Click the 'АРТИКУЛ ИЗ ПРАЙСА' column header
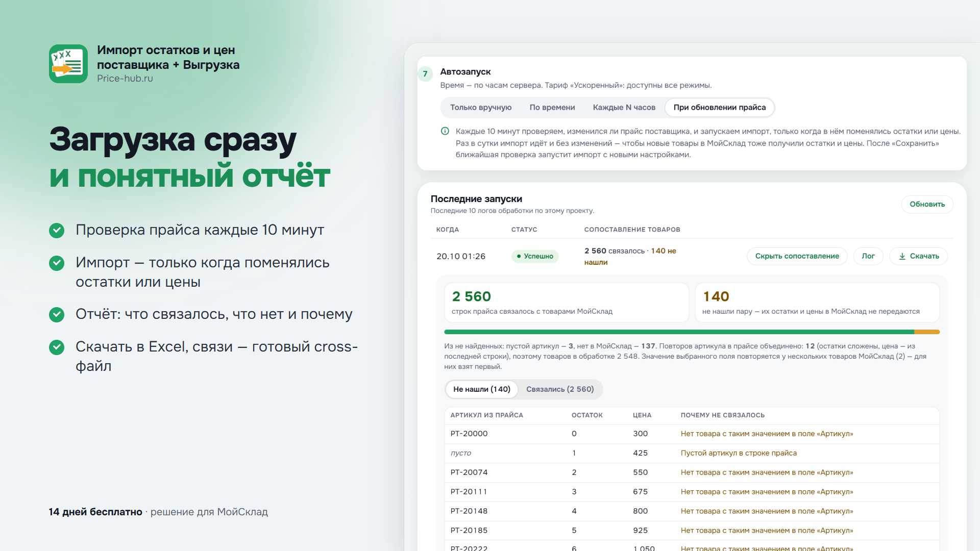 pyautogui.click(x=486, y=415)
